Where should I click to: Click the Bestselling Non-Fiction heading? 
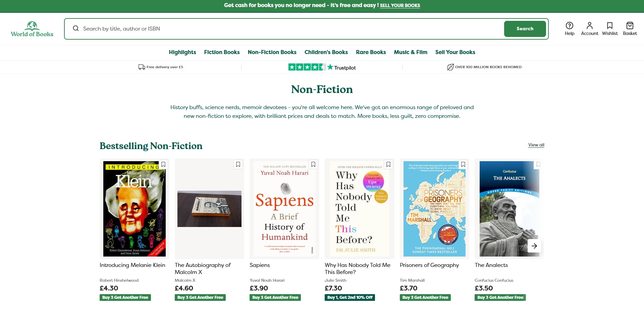tap(151, 146)
